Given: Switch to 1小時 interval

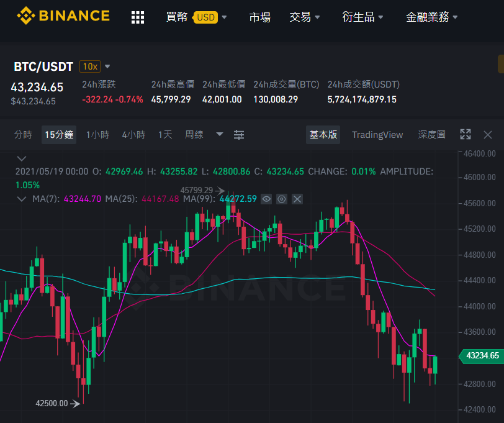Looking at the screenshot, I should point(97,134).
